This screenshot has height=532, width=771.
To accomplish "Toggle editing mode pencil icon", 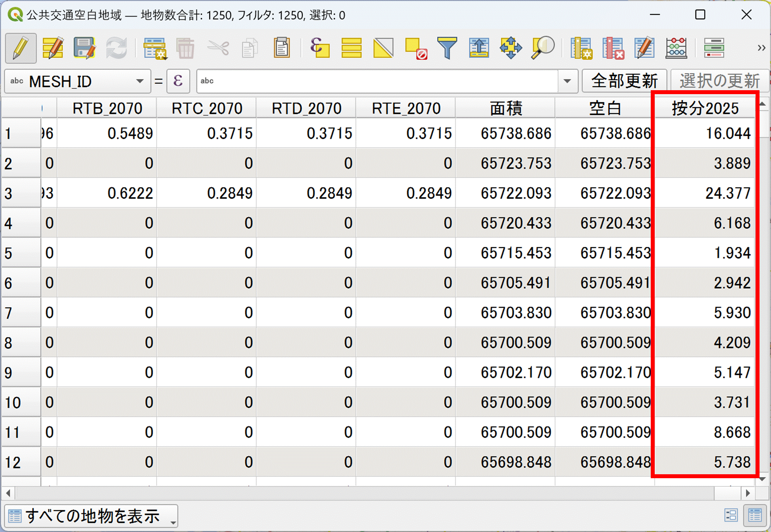I will click(x=21, y=48).
